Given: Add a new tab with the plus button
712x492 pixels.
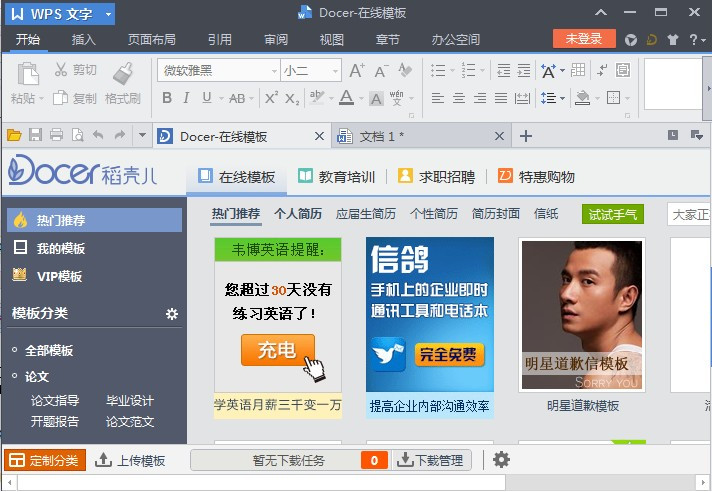Looking at the screenshot, I should coord(525,136).
